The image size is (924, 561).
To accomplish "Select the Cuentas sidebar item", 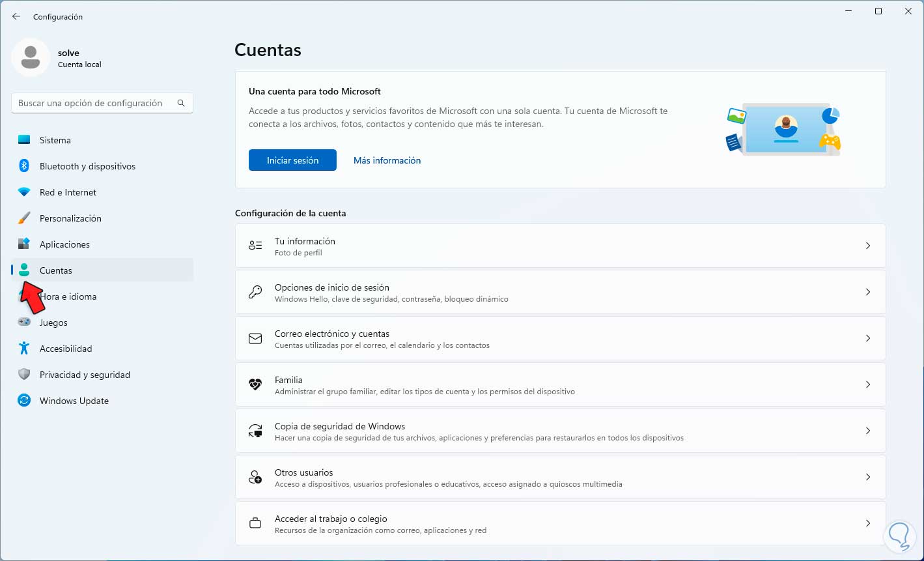I will coord(102,270).
